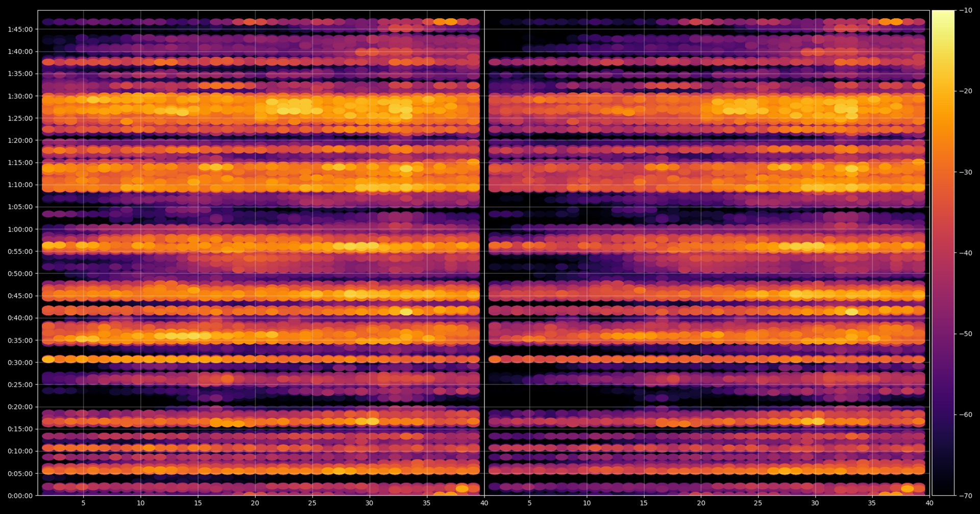This screenshot has width=980, height=514.
Task: Click the 0:20:00 time axis label
Action: [20, 407]
